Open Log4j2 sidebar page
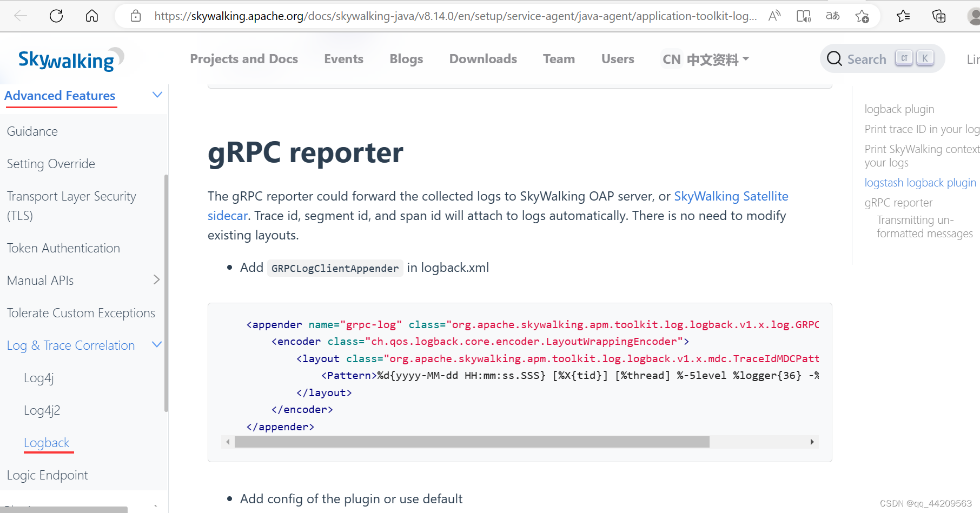 tap(42, 410)
